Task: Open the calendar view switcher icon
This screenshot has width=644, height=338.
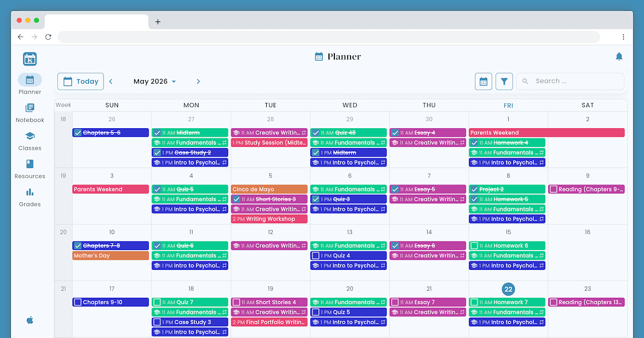Action: point(484,82)
